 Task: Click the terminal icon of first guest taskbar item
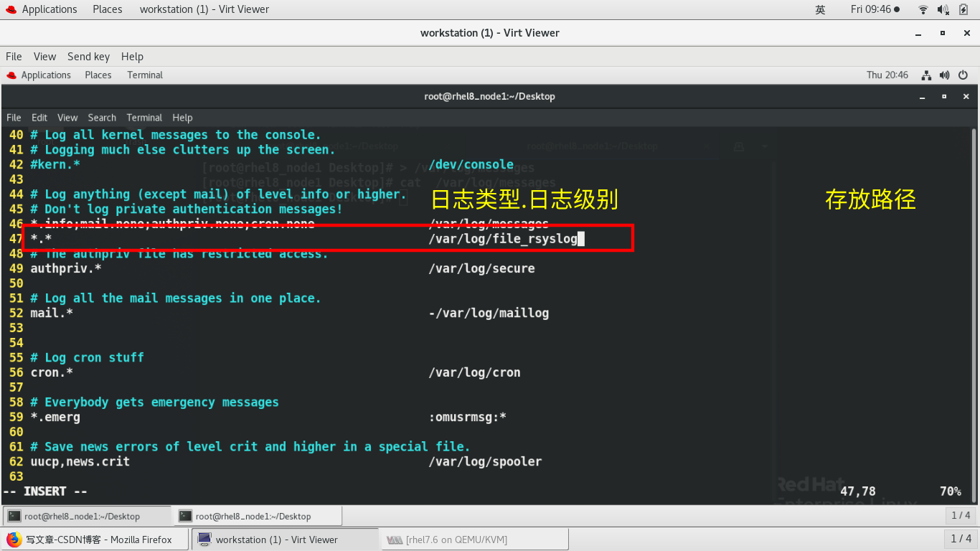click(14, 516)
